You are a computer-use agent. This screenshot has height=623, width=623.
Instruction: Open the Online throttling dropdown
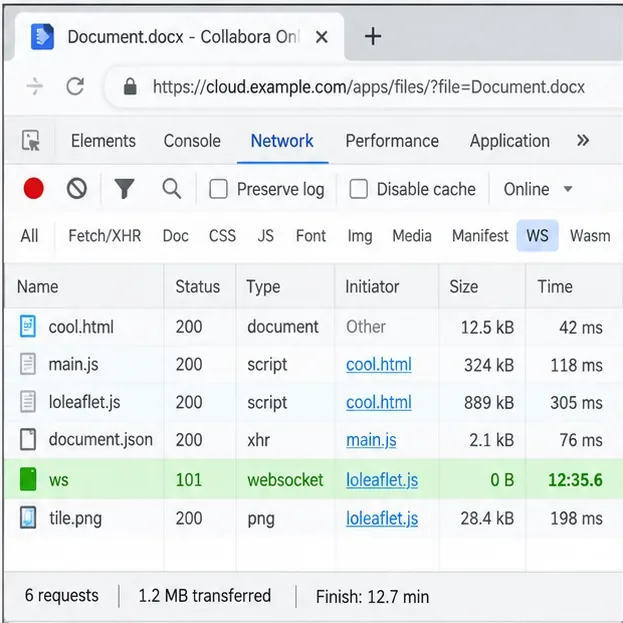pyautogui.click(x=538, y=189)
